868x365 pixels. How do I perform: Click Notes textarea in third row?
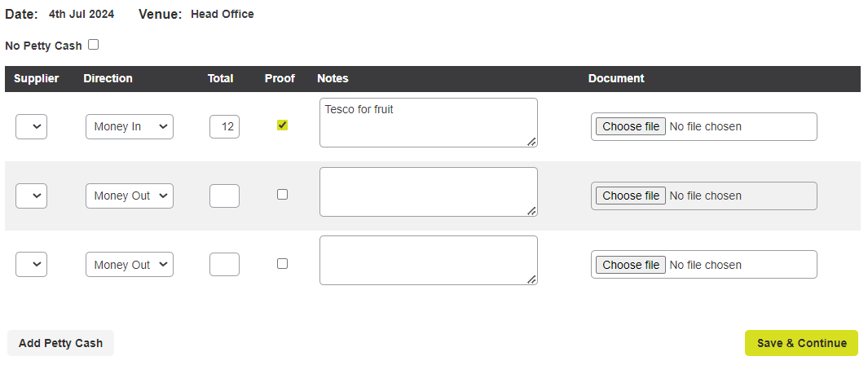(x=428, y=261)
